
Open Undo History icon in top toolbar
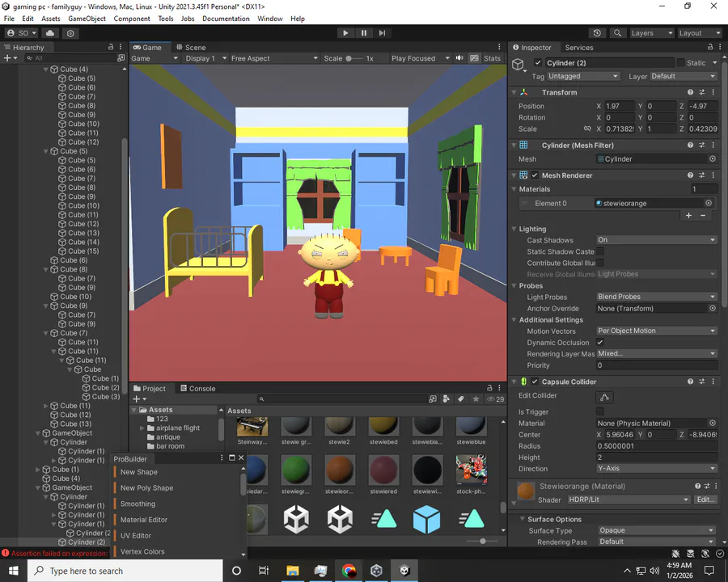[597, 33]
